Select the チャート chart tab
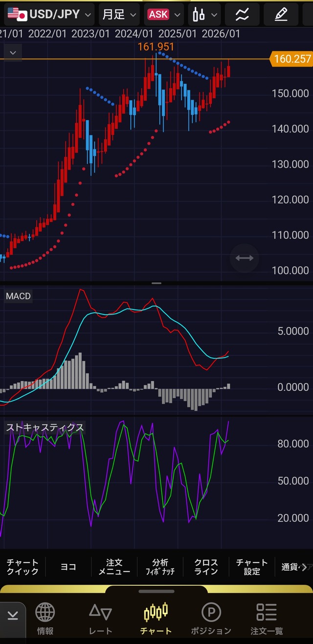Screen dimensions: 313x644 click(x=156, y=619)
